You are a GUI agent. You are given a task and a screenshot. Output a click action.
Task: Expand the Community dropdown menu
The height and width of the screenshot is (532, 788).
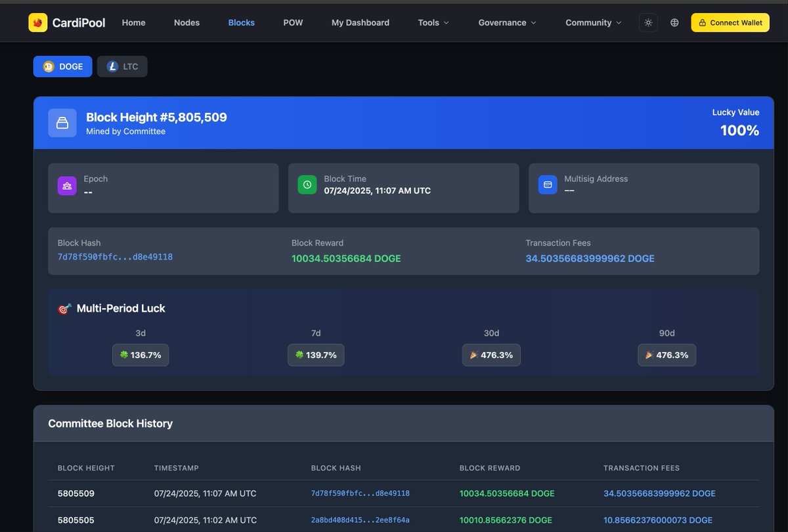pos(593,22)
